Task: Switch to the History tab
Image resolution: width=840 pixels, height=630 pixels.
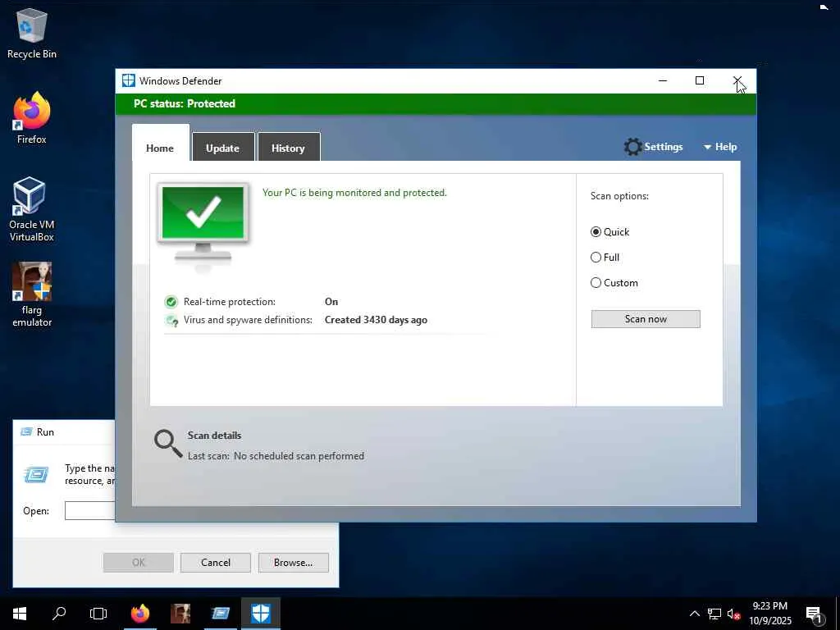Action: [x=289, y=147]
